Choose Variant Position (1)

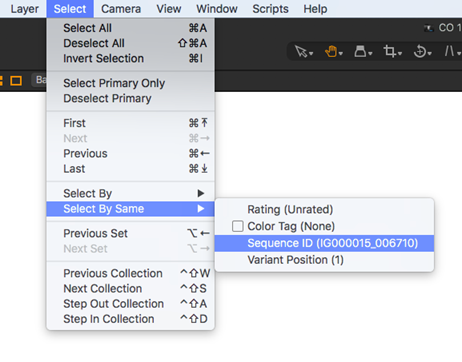[x=324, y=260]
